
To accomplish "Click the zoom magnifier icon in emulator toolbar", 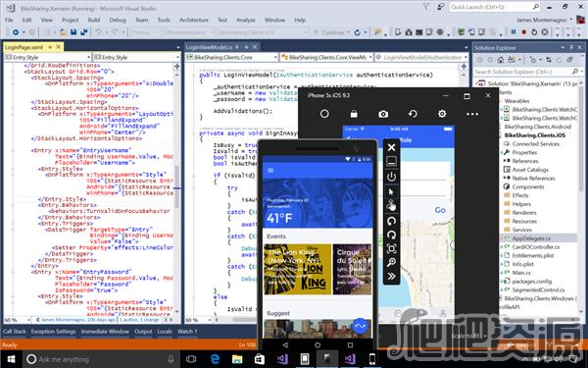I will tap(391, 262).
